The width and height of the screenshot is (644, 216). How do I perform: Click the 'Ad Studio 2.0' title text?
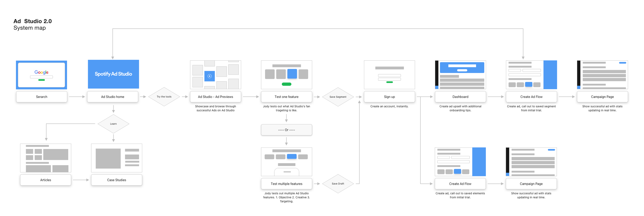[32, 21]
